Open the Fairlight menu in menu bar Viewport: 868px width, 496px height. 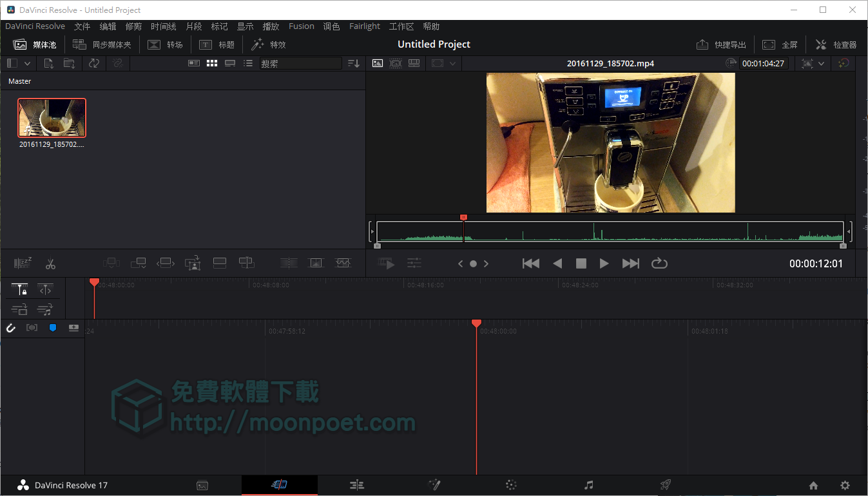[364, 26]
